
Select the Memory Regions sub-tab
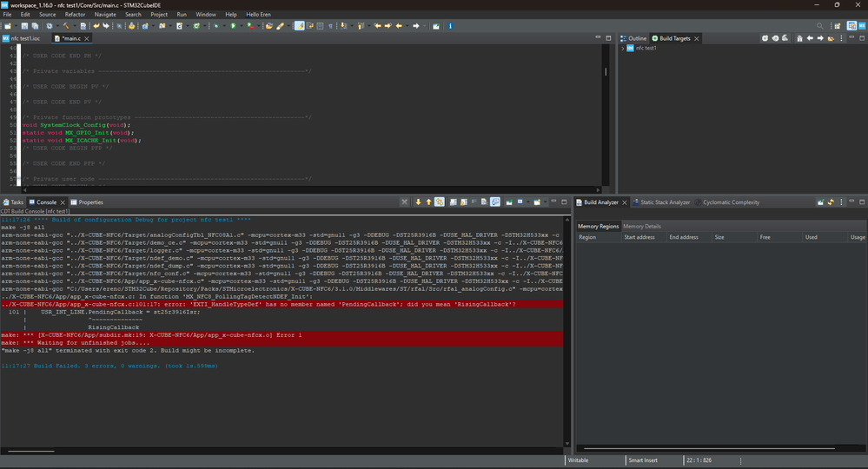[x=598, y=226]
